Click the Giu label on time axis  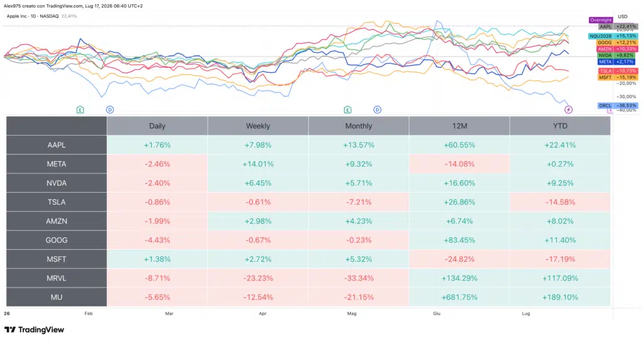(x=436, y=313)
